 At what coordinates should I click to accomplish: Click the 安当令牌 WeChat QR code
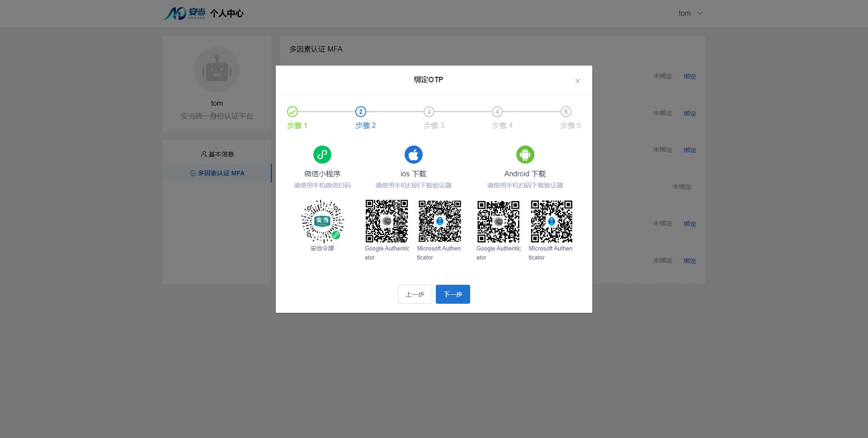pyautogui.click(x=322, y=221)
